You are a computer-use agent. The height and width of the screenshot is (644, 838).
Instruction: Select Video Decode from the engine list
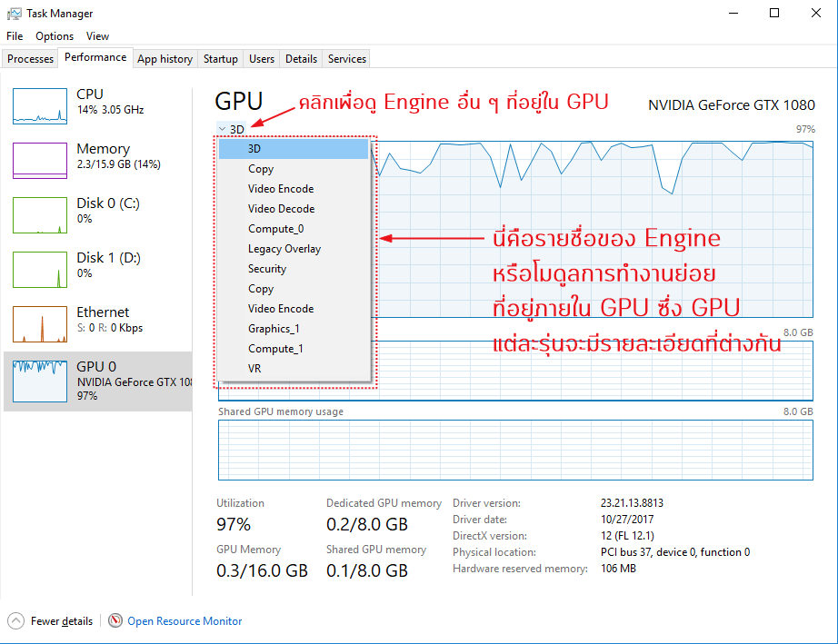tap(282, 208)
